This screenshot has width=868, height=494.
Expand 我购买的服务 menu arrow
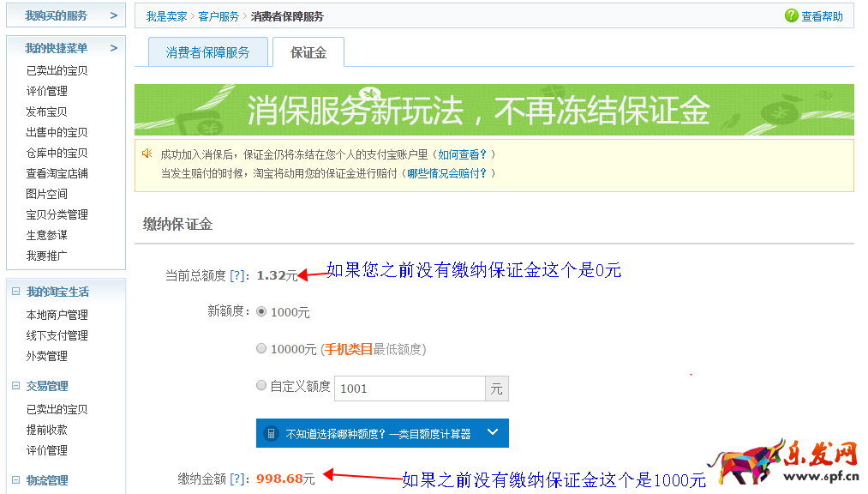click(114, 15)
